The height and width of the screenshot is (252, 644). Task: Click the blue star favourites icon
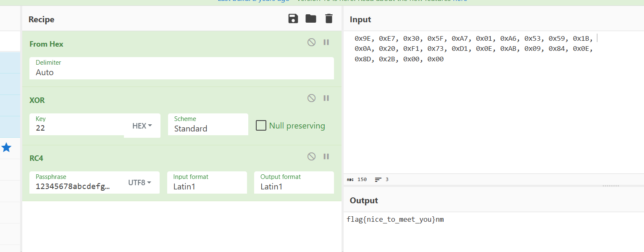[6, 147]
